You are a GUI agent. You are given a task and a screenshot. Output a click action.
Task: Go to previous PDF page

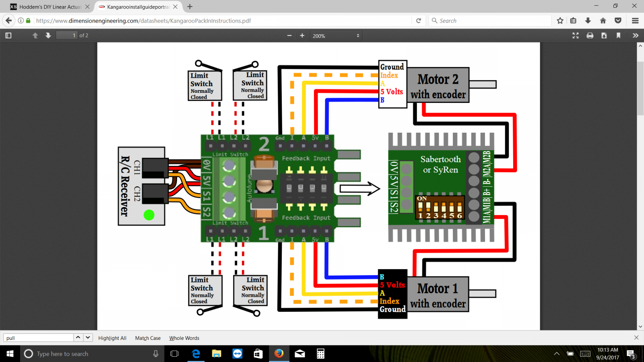coord(35,35)
